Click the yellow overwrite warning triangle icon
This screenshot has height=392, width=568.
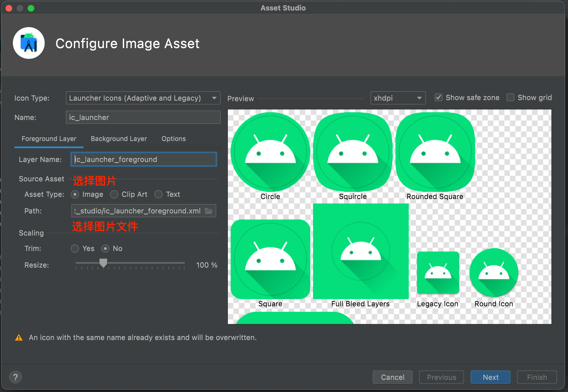(19, 338)
